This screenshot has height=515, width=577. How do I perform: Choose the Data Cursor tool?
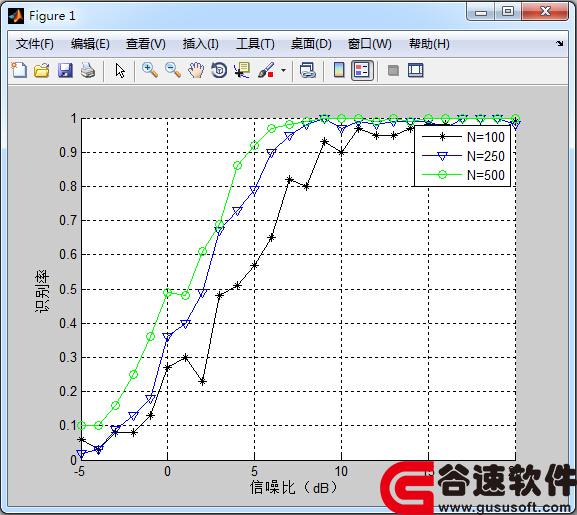(242, 70)
